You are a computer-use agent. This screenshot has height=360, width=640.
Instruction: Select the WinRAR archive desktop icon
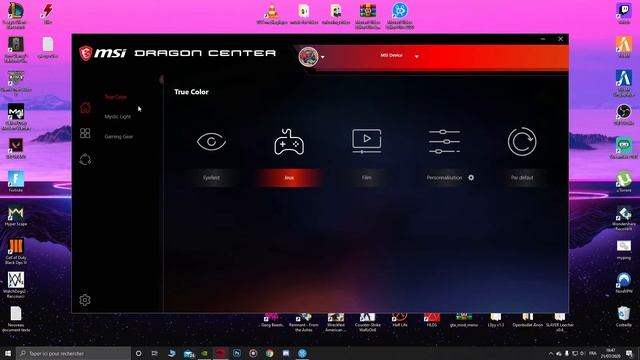(367, 16)
